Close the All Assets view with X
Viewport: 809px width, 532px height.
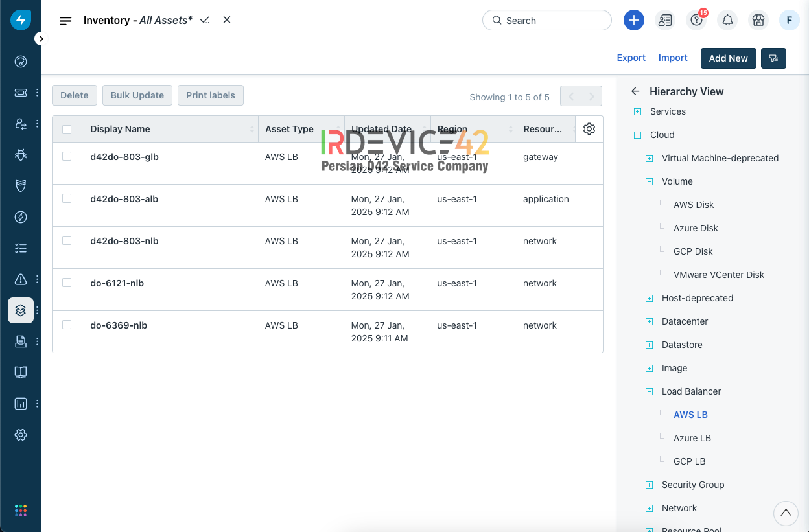pyautogui.click(x=227, y=20)
